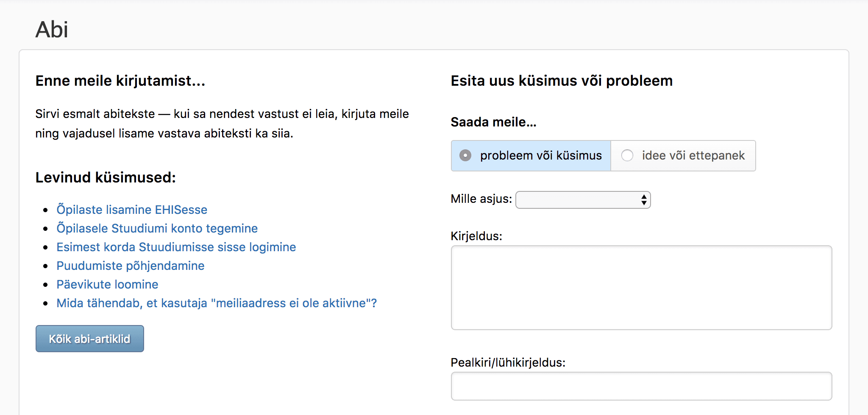
Task: Open the "Õpilaste lisamine EHISesse" help article
Action: 132,210
